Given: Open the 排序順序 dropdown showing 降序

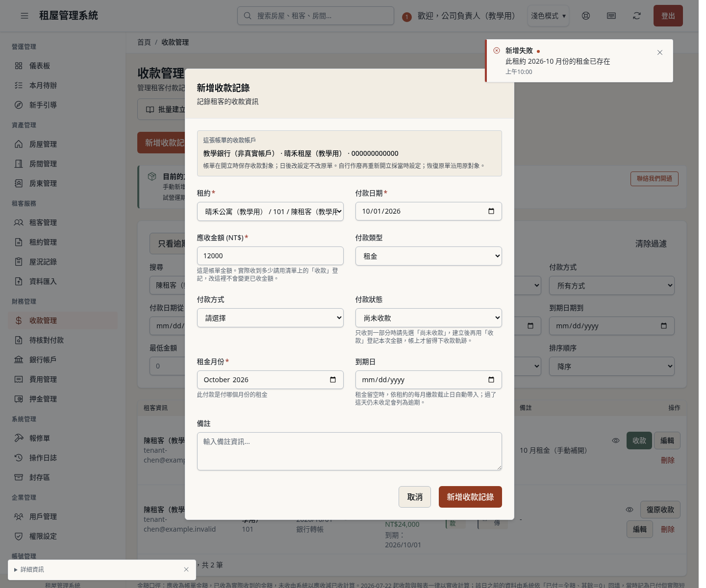Looking at the screenshot, I should click(x=612, y=367).
